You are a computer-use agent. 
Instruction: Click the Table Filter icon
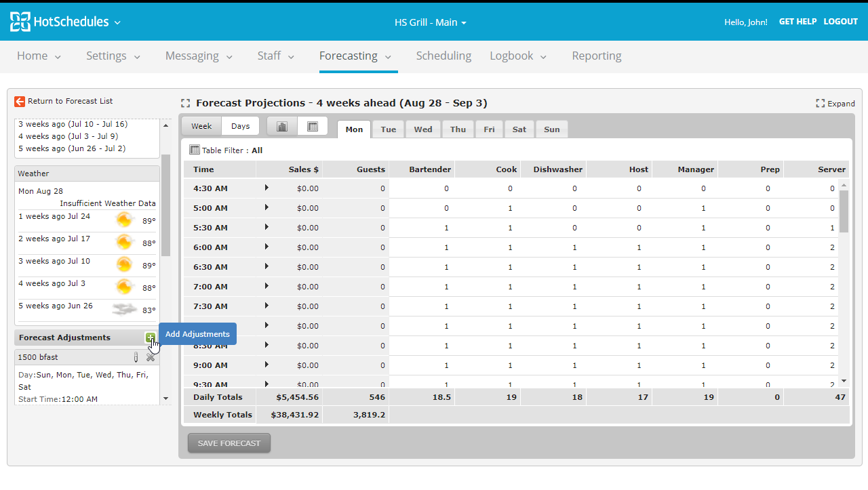(195, 150)
